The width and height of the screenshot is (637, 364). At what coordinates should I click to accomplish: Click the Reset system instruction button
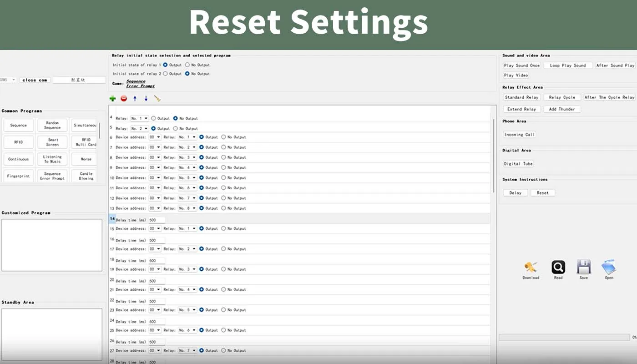(x=543, y=193)
